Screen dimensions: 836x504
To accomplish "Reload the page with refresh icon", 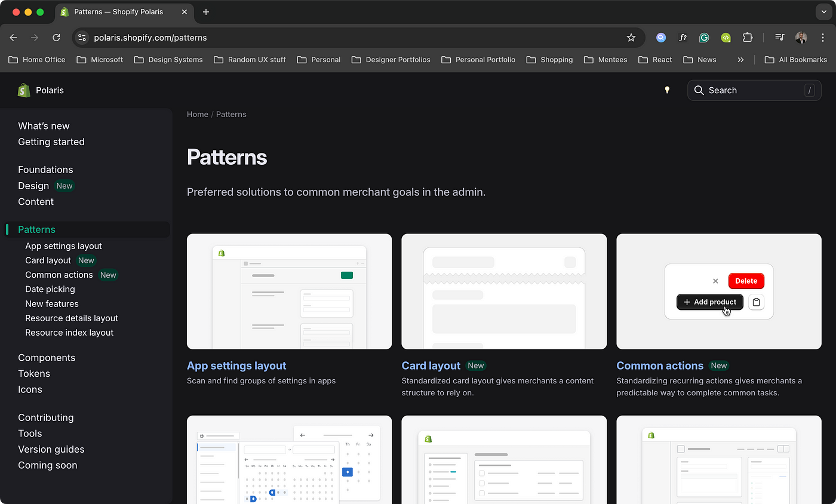I will point(56,37).
